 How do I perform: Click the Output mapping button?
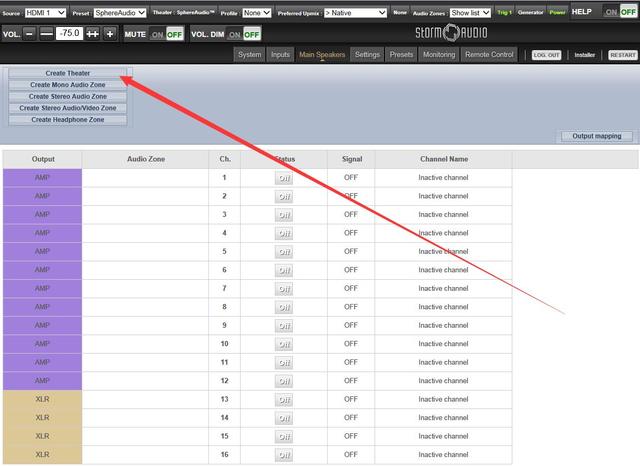(596, 136)
